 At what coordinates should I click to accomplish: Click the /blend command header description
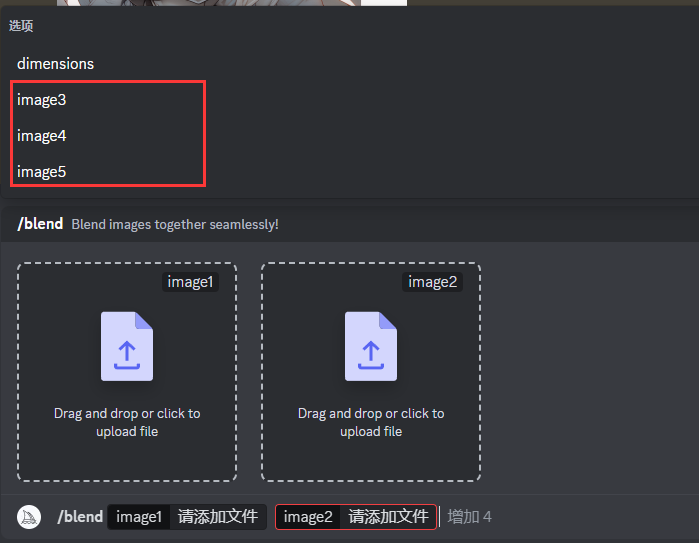coord(175,224)
